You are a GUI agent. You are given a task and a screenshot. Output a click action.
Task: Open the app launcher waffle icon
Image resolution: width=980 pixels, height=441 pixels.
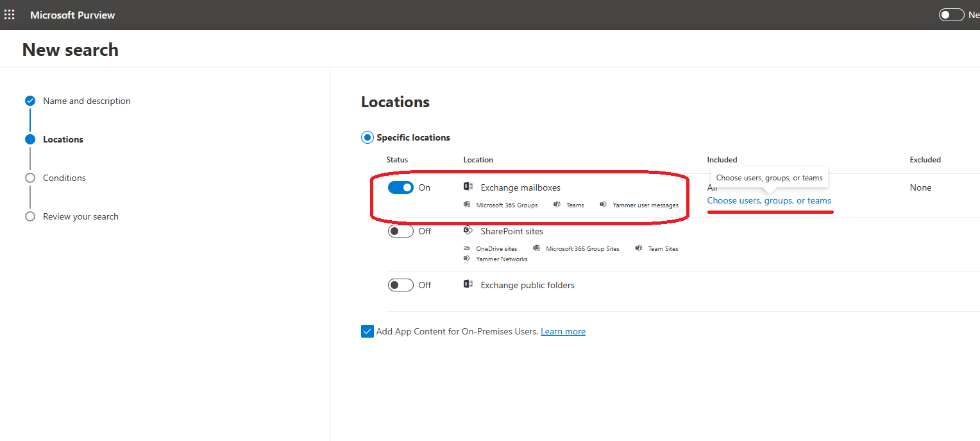tap(10, 15)
